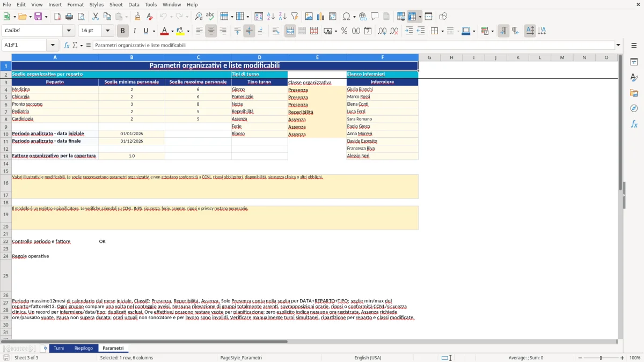Screen dimensions: 644x362
Task: Add a decimal place
Action: pos(382,31)
